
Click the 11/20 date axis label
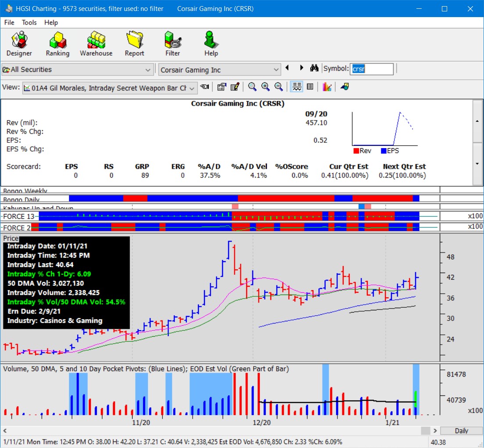point(141,423)
